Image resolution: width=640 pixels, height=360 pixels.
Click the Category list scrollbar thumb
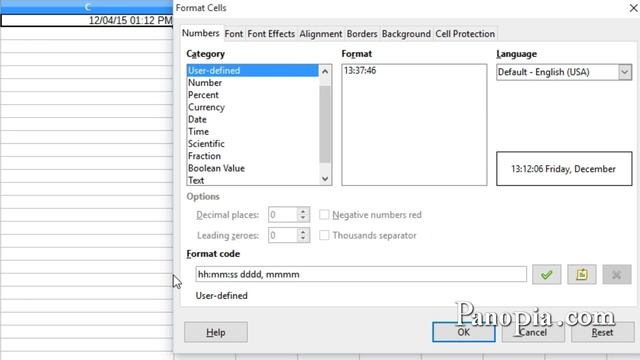click(325, 124)
